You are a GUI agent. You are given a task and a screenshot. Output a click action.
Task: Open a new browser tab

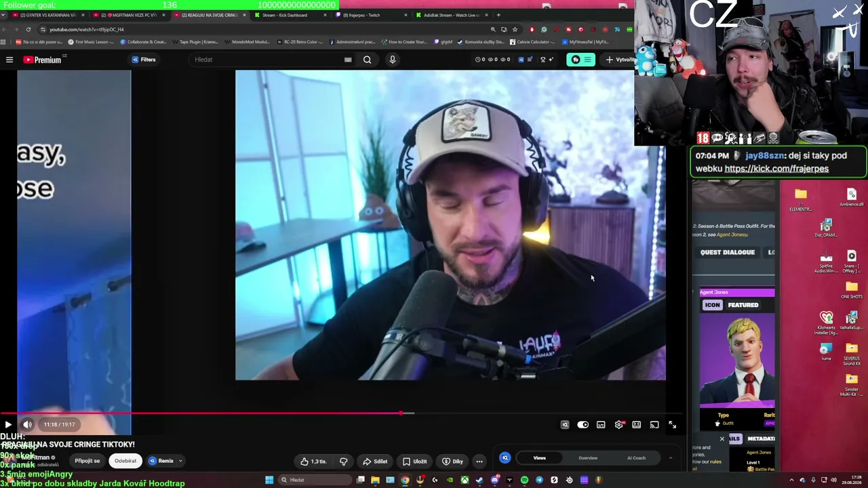(x=498, y=15)
